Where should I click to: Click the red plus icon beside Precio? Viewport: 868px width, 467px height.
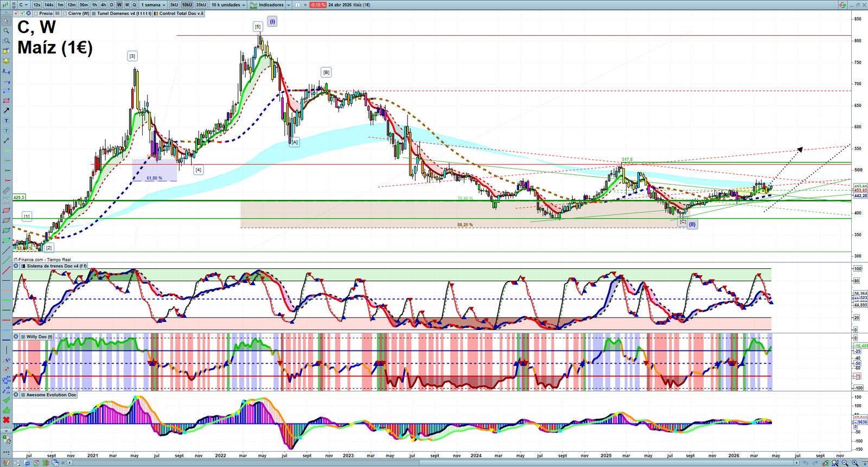(16, 14)
